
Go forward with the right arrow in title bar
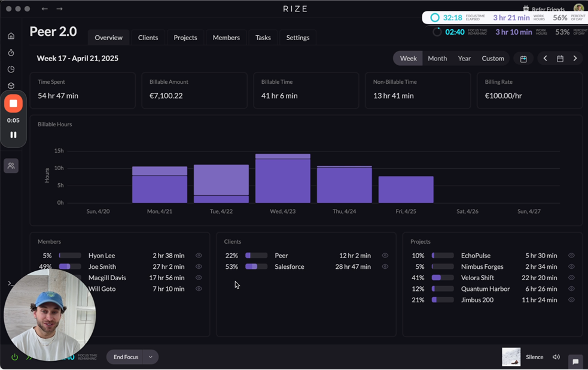pyautogui.click(x=59, y=8)
